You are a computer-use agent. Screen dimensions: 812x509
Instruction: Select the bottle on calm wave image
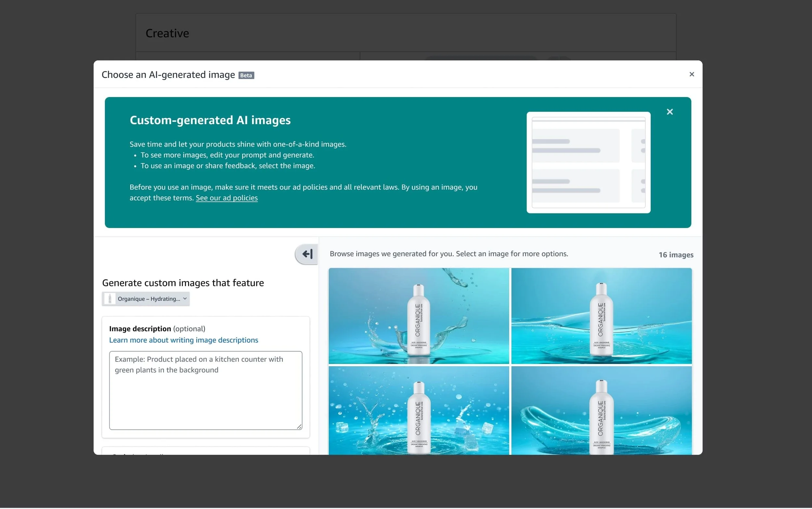(x=601, y=316)
